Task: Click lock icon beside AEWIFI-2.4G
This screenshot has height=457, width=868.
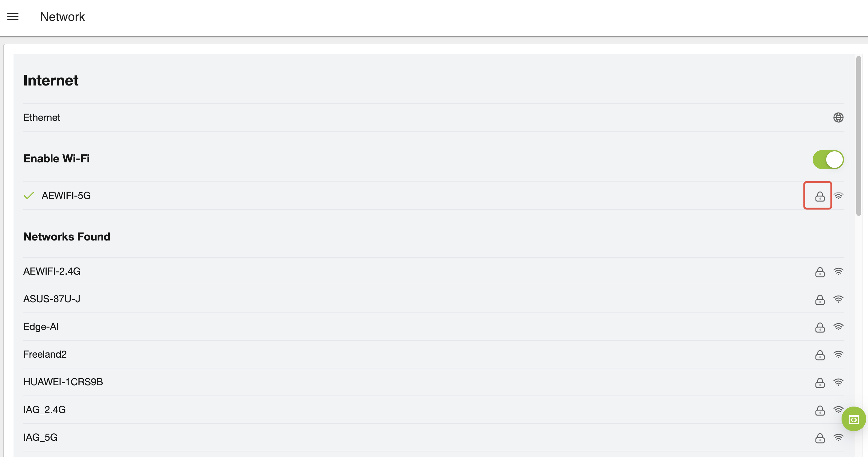Action: tap(819, 272)
